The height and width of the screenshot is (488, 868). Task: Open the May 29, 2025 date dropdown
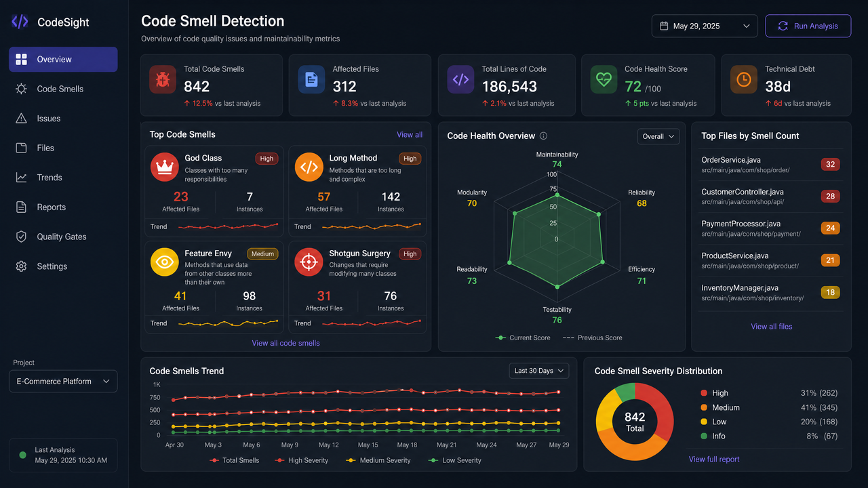(x=705, y=26)
